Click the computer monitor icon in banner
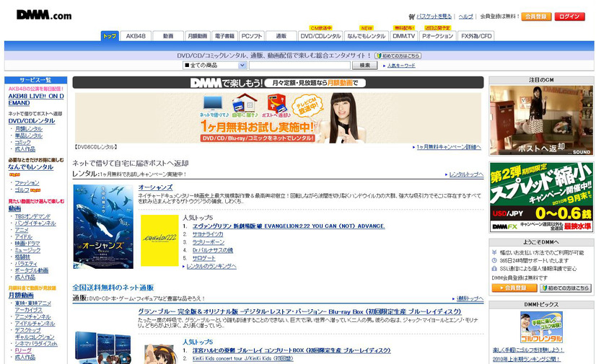This screenshot has height=364, width=596. 213,103
